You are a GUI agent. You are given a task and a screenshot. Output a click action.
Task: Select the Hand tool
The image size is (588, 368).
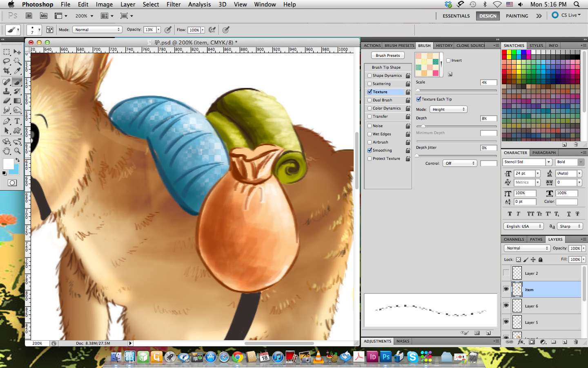coord(7,151)
